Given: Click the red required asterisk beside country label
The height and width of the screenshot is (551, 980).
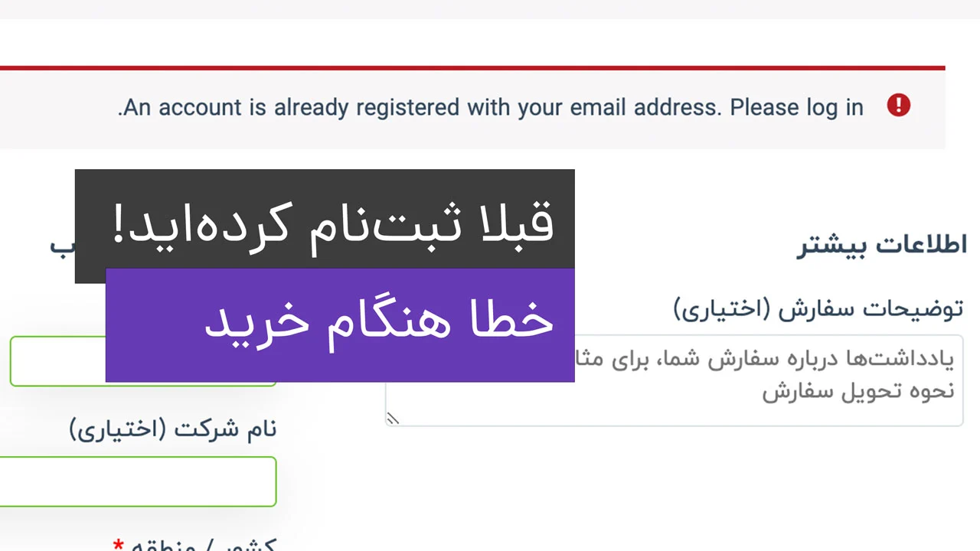Looking at the screenshot, I should coord(118,546).
